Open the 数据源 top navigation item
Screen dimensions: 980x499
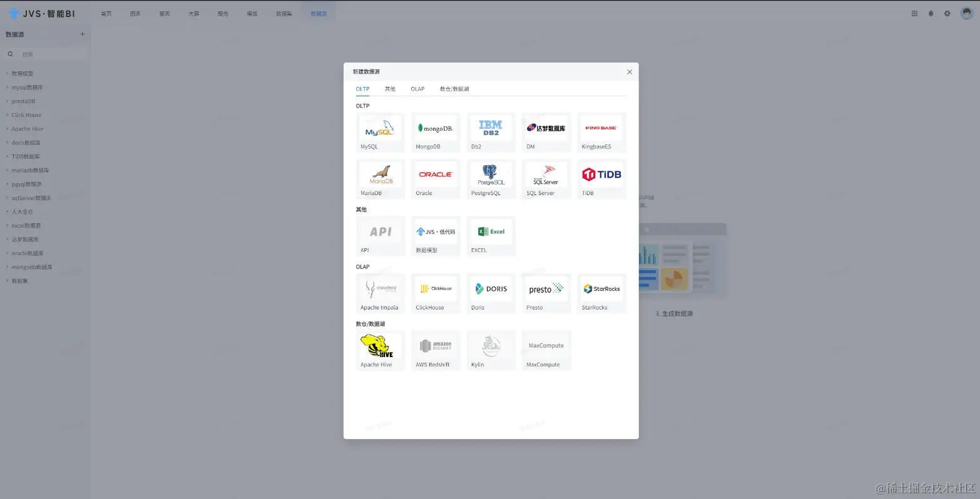pos(319,14)
